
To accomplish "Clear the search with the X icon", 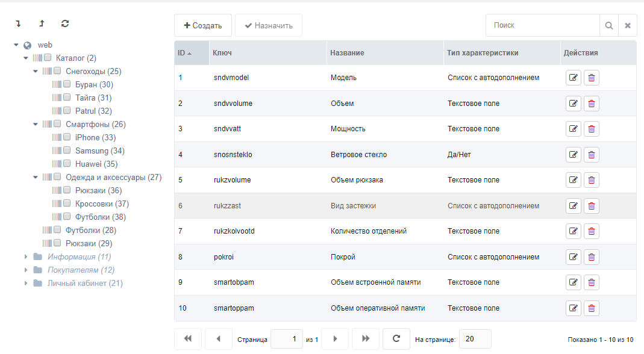I will [628, 25].
